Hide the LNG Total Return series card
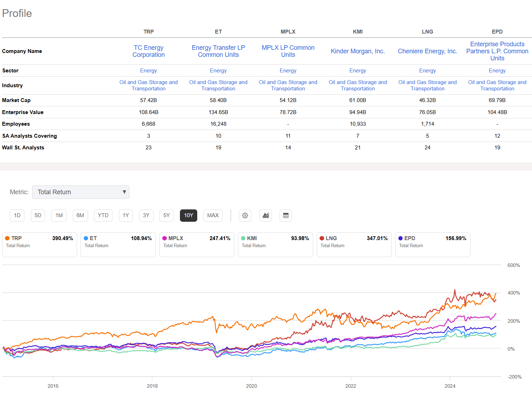Image resolution: width=532 pixels, height=393 pixels. coord(354,244)
